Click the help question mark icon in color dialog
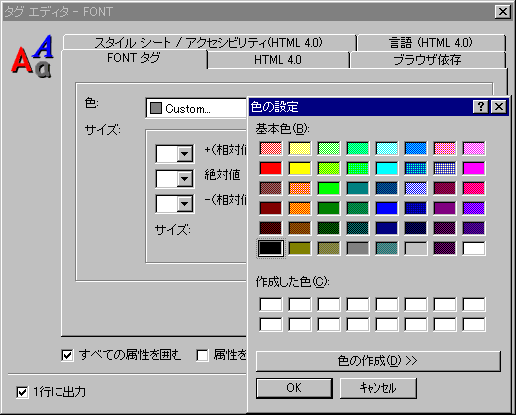Image resolution: width=516 pixels, height=415 pixels. coord(481,107)
